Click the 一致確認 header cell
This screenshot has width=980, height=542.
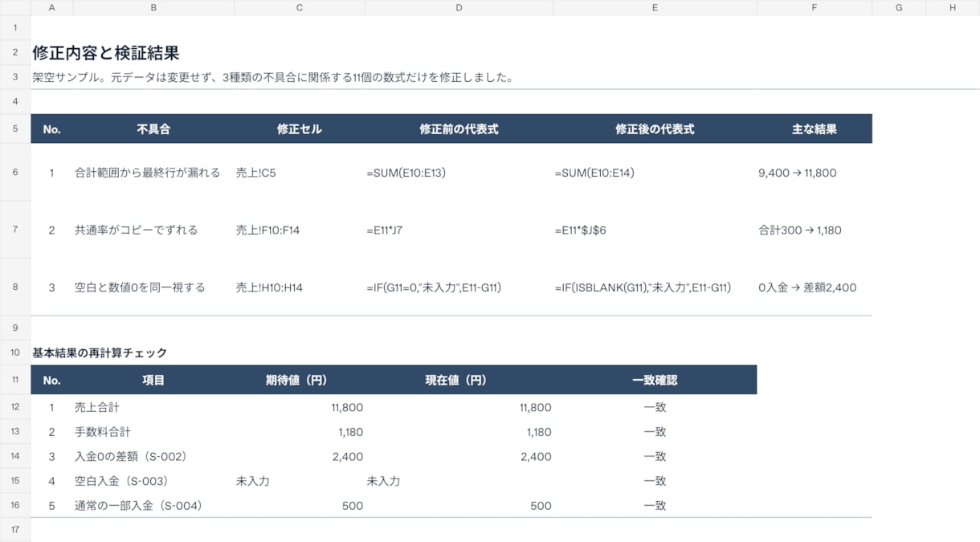click(655, 380)
